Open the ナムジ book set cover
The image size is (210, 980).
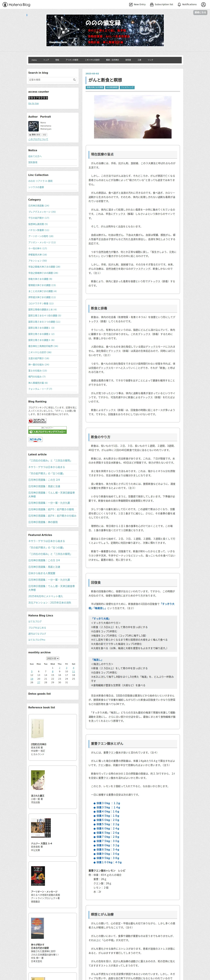click(41, 828)
